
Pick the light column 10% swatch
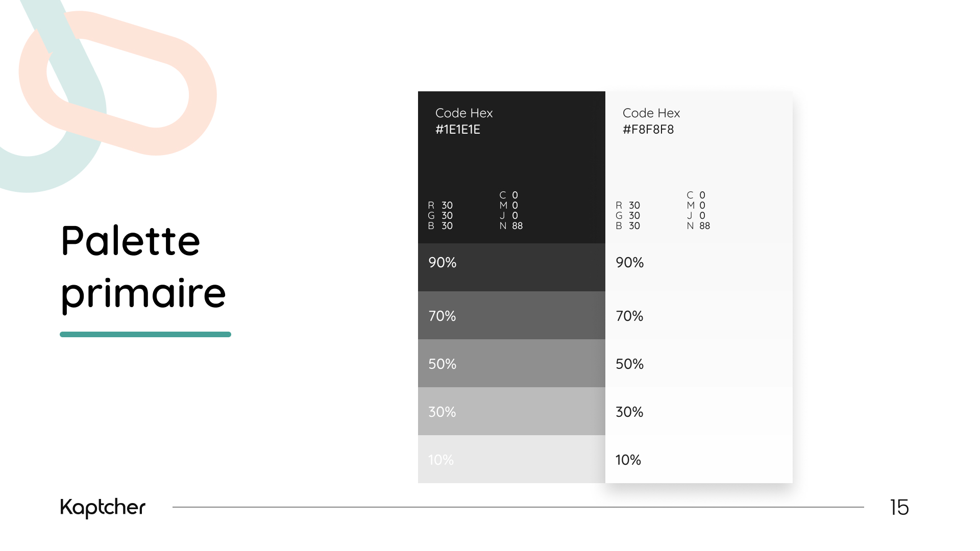pyautogui.click(x=699, y=459)
